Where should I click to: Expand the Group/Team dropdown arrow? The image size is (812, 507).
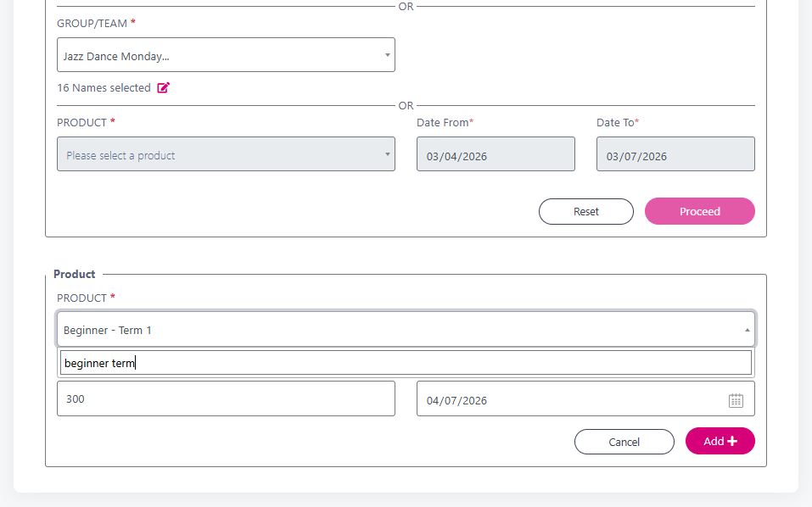click(x=388, y=55)
